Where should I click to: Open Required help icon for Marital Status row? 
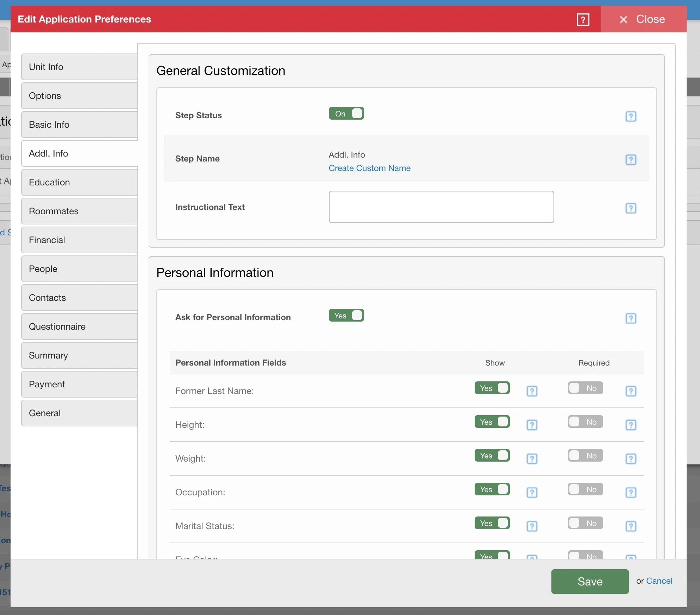click(x=631, y=526)
